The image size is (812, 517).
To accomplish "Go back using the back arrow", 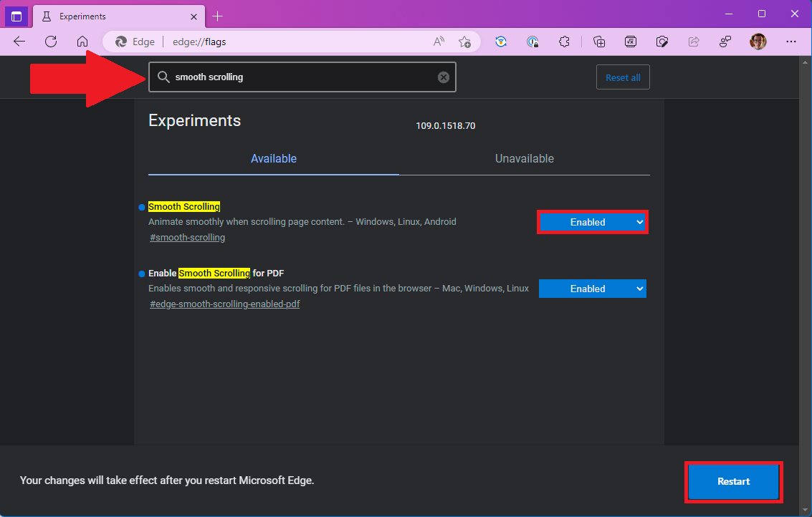I will pyautogui.click(x=19, y=42).
